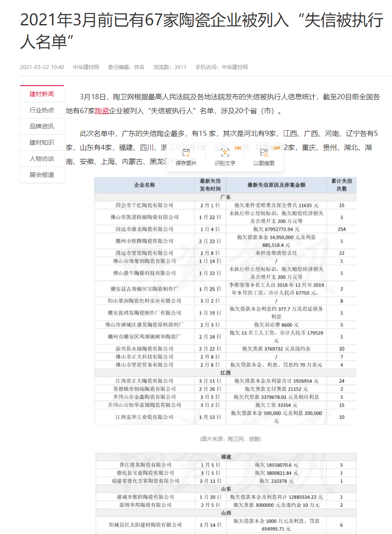
Task: Click the paragraph starting with 此次名单中
Action: [x=222, y=147]
